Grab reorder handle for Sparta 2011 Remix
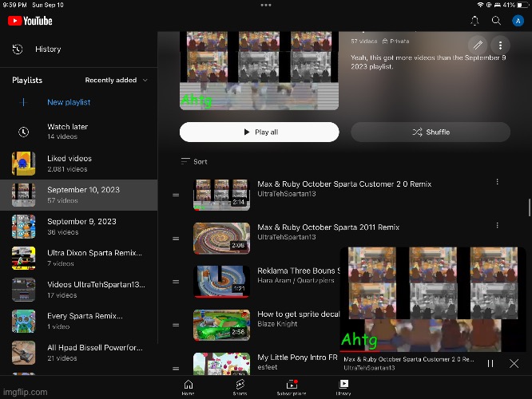 point(176,239)
